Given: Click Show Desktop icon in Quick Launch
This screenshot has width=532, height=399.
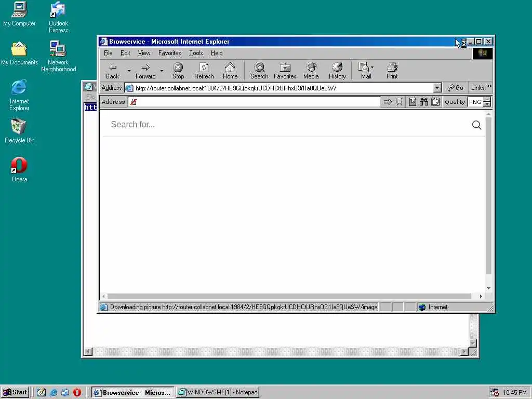Looking at the screenshot, I should 42,392.
